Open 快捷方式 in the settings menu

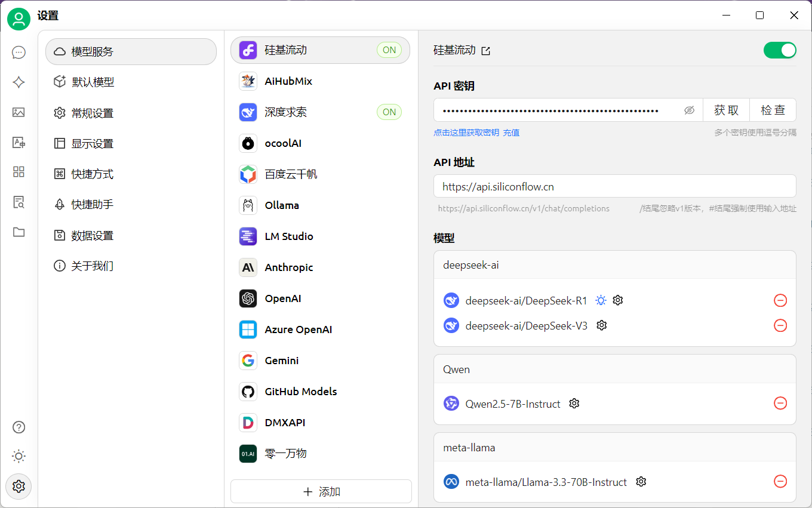pos(131,174)
